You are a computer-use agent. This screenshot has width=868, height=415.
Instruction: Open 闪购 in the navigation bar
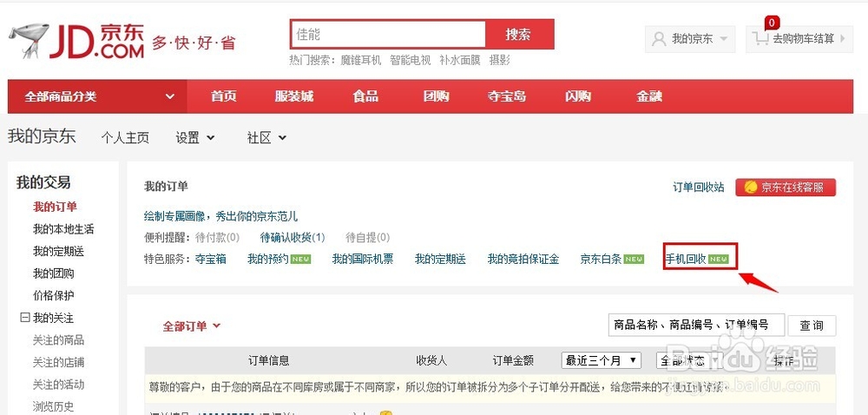pos(578,96)
